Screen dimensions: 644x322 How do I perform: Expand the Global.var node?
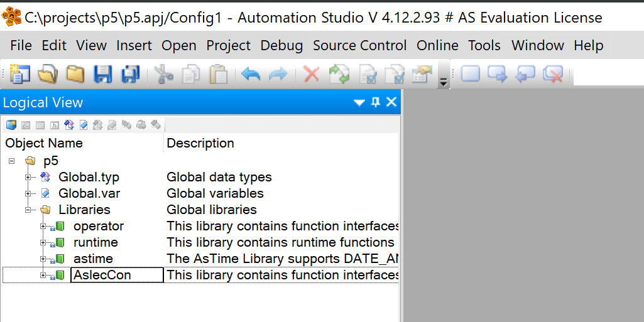pyautogui.click(x=28, y=193)
